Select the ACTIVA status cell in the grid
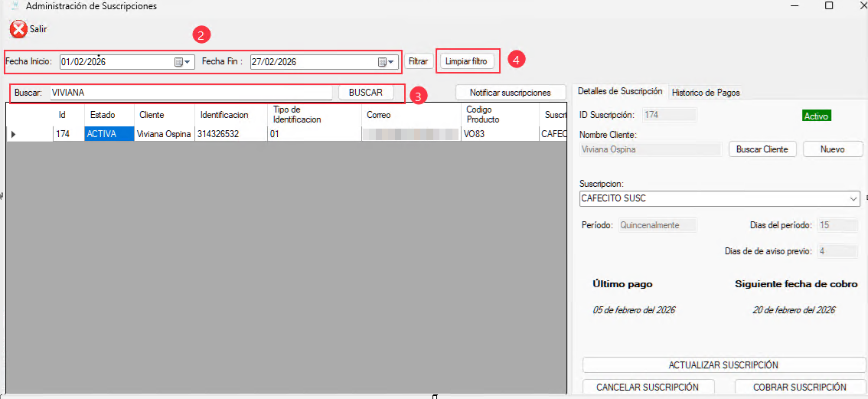 (x=108, y=134)
